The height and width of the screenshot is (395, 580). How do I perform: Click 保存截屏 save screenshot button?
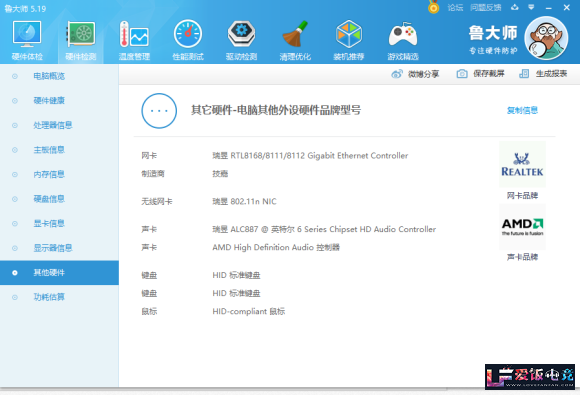point(480,74)
